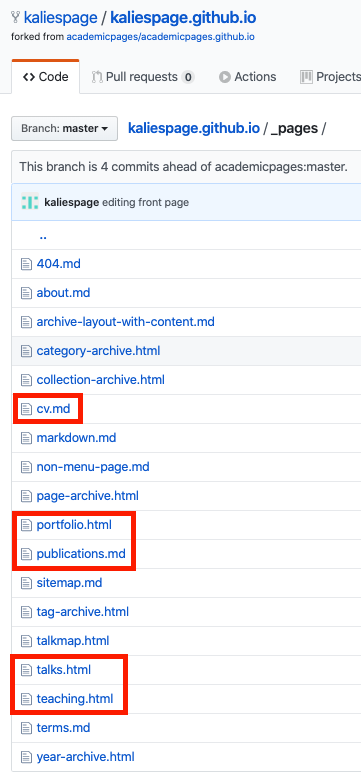Click the file icon next to 404.md
The width and height of the screenshot is (361, 782).
point(26,264)
